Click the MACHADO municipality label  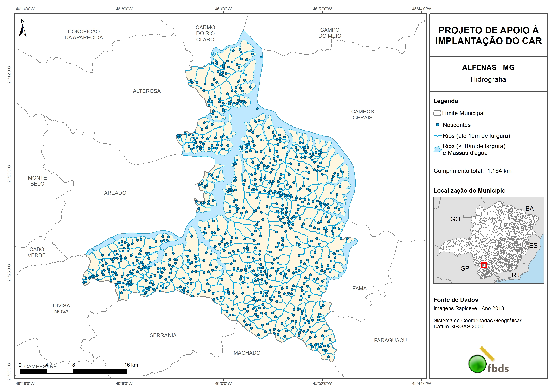[x=247, y=353]
